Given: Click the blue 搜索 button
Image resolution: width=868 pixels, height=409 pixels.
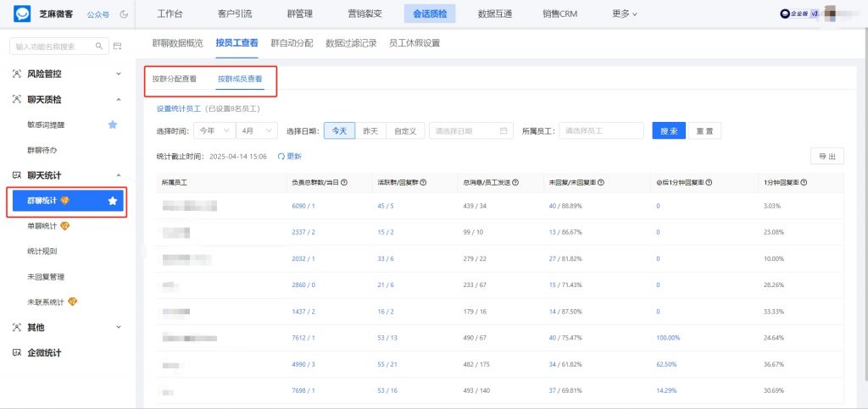Looking at the screenshot, I should [x=668, y=131].
